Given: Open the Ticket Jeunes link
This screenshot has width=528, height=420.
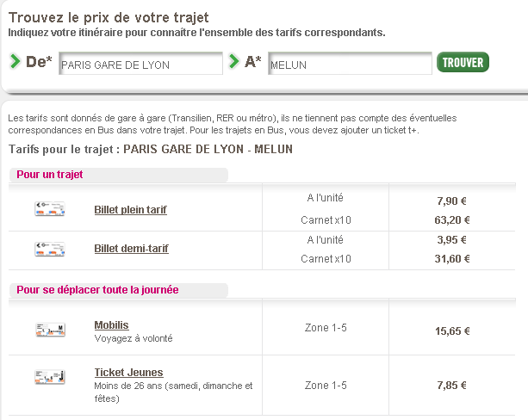Looking at the screenshot, I should pos(128,373).
